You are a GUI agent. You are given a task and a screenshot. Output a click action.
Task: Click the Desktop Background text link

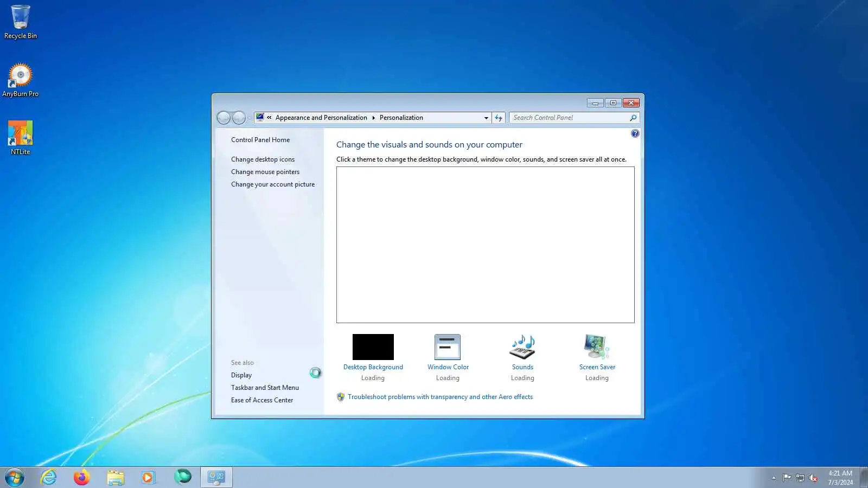[373, 367]
